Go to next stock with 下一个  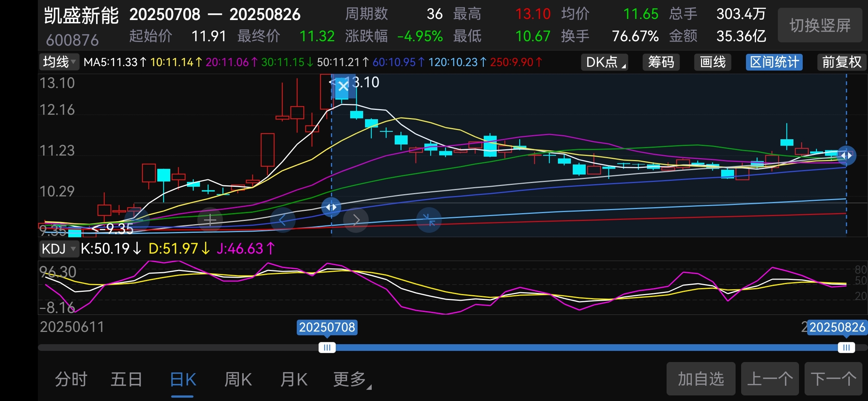(x=833, y=379)
